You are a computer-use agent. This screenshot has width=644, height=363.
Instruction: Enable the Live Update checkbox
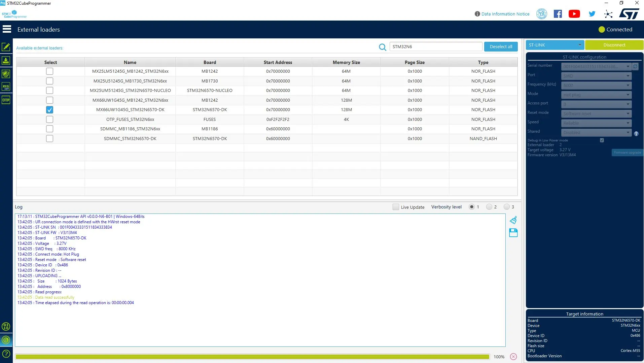click(x=396, y=207)
